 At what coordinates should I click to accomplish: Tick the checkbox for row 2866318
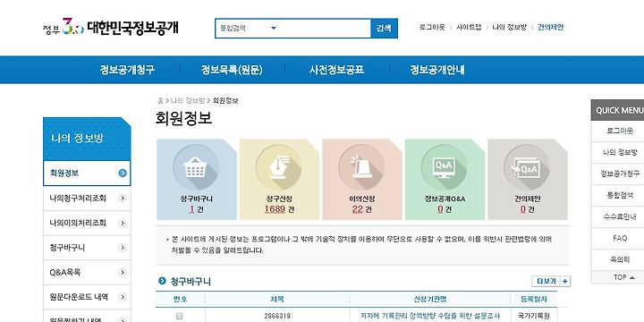point(179,316)
